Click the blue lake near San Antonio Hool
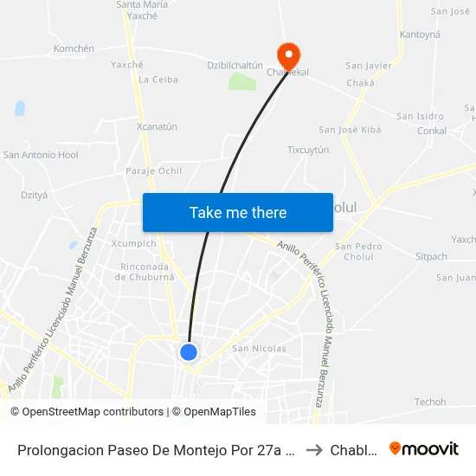This screenshot has height=476, width=476. pyautogui.click(x=20, y=108)
